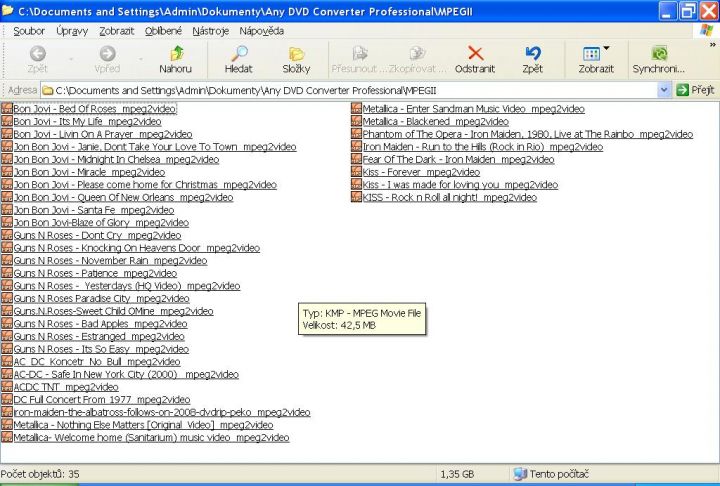Select iron-maiden-the-albatross-follows-on file
This screenshot has height=486, width=720.
pyautogui.click(x=162, y=412)
